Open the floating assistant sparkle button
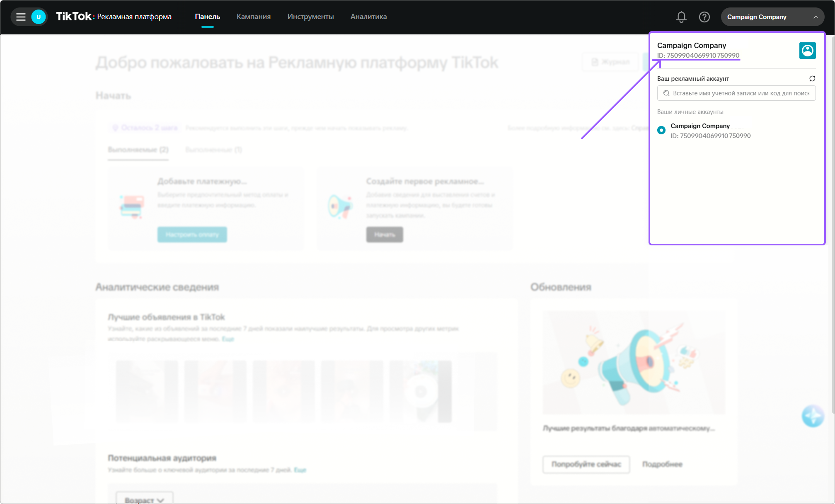The image size is (835, 504). click(813, 416)
